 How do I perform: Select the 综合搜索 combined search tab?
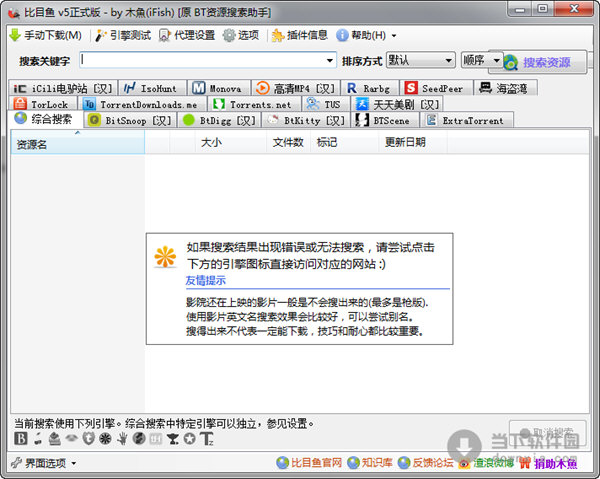46,119
